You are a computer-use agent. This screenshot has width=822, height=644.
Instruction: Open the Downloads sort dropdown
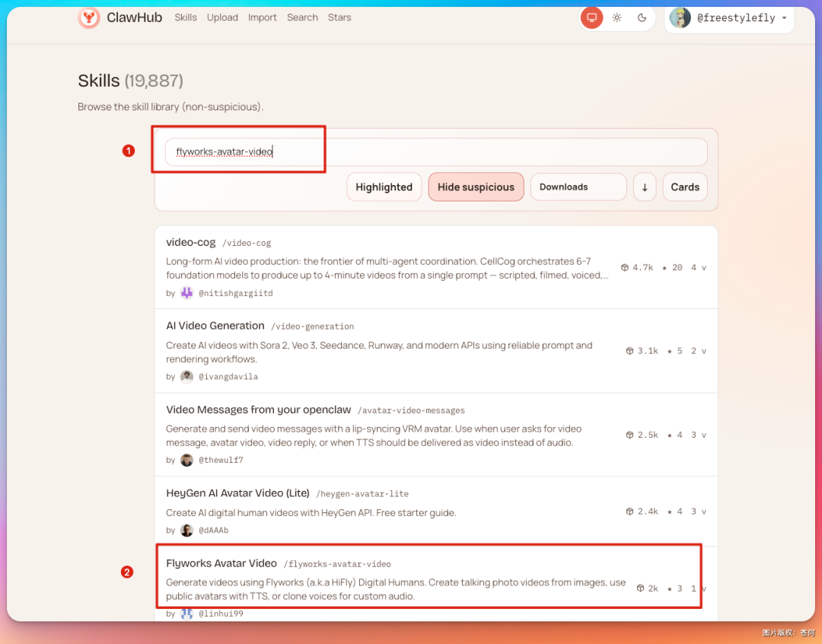pyautogui.click(x=578, y=187)
